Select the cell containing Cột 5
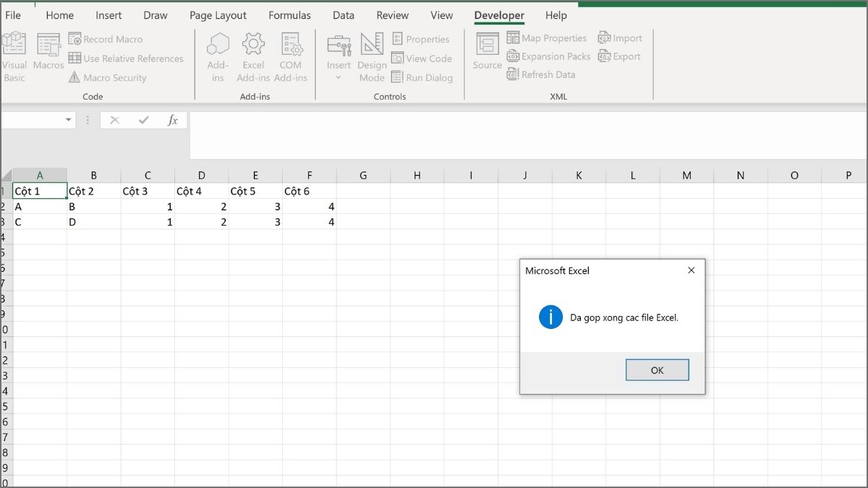This screenshot has height=488, width=868. pos(255,191)
